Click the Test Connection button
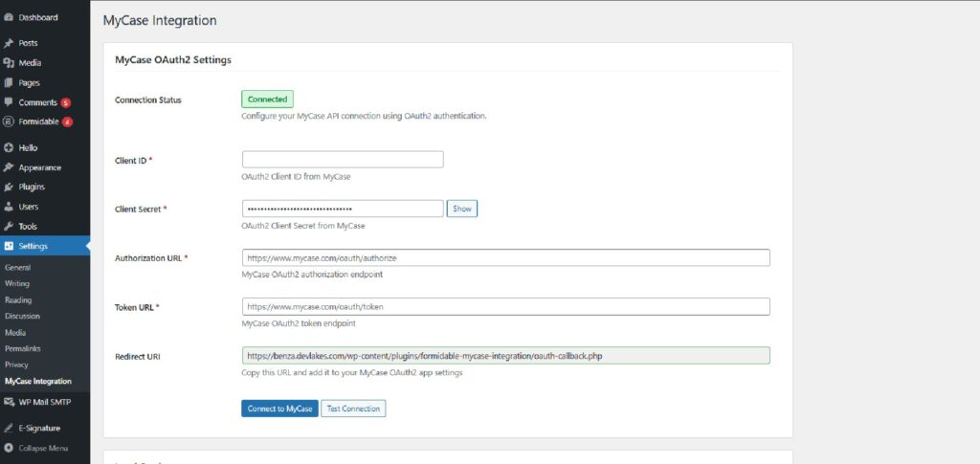This screenshot has height=464, width=980. pyautogui.click(x=353, y=409)
